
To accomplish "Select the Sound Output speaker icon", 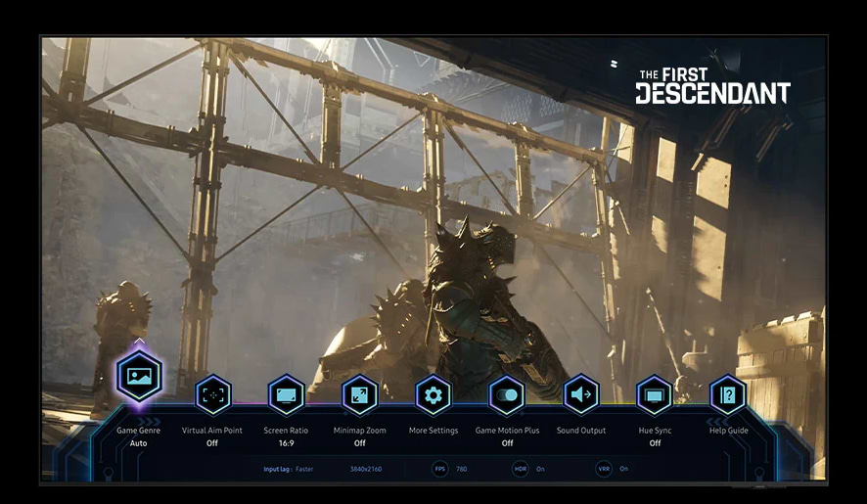I will pyautogui.click(x=580, y=395).
